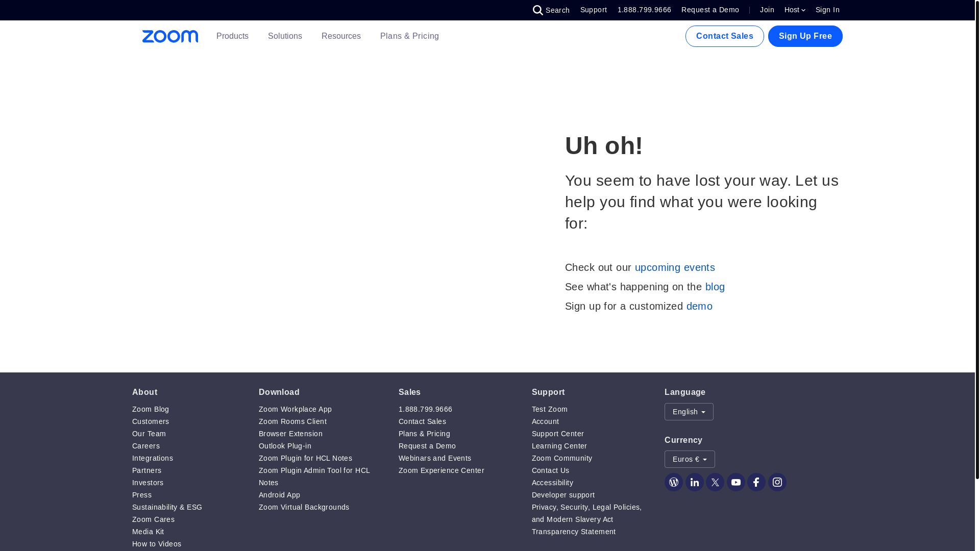Open Contact Us footer link

[550, 470]
